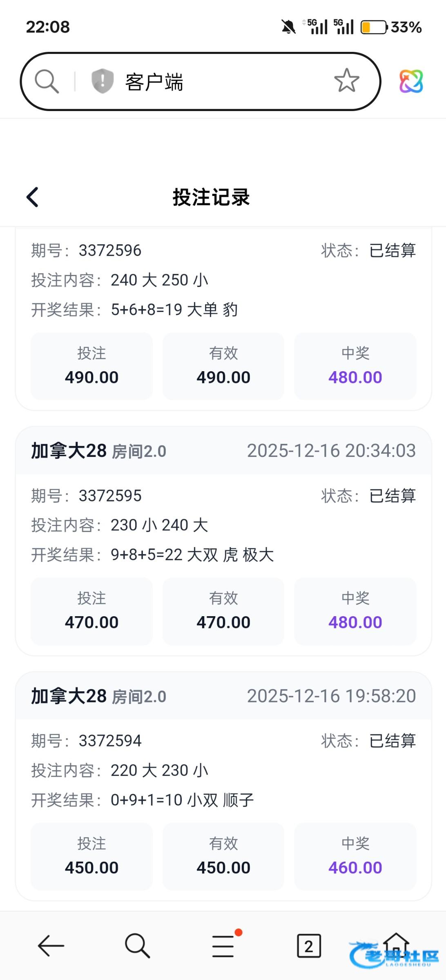
Task: Open search from the bottom navigation bar
Action: pyautogui.click(x=137, y=946)
